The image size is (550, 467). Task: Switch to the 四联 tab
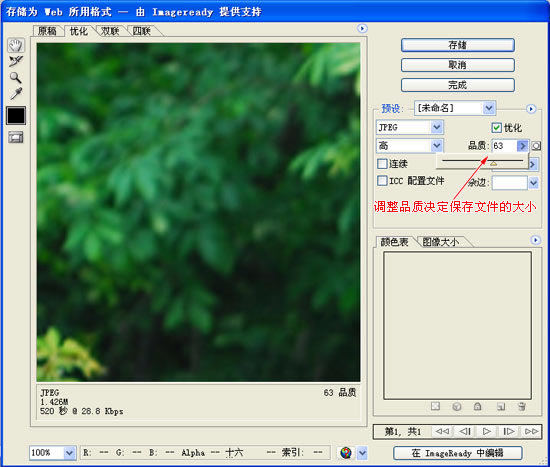[142, 31]
